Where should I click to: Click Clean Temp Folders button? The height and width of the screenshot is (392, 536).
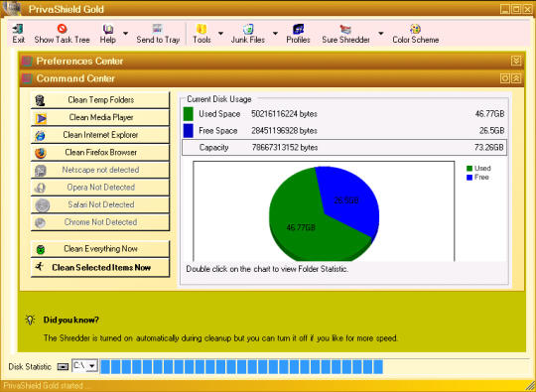[100, 100]
